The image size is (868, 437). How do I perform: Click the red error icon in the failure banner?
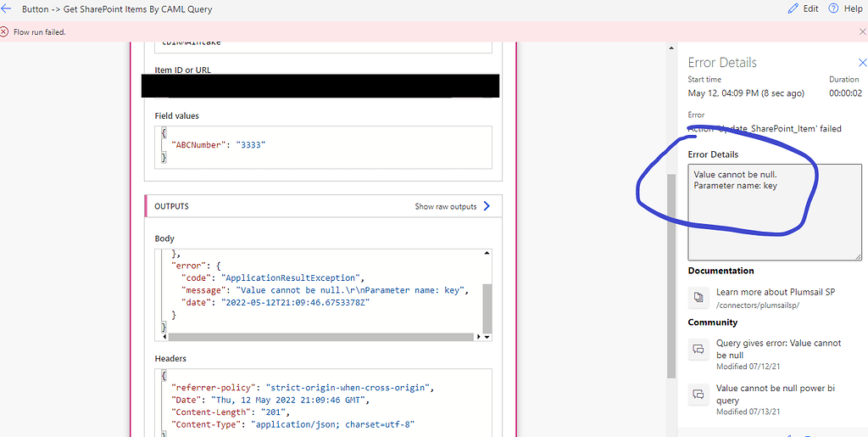coord(6,32)
